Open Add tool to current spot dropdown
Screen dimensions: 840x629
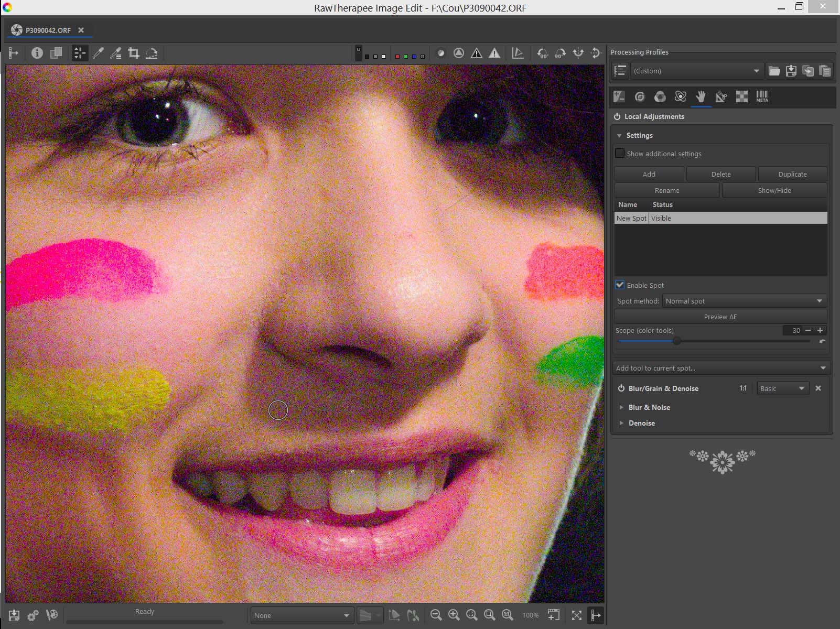pos(720,368)
